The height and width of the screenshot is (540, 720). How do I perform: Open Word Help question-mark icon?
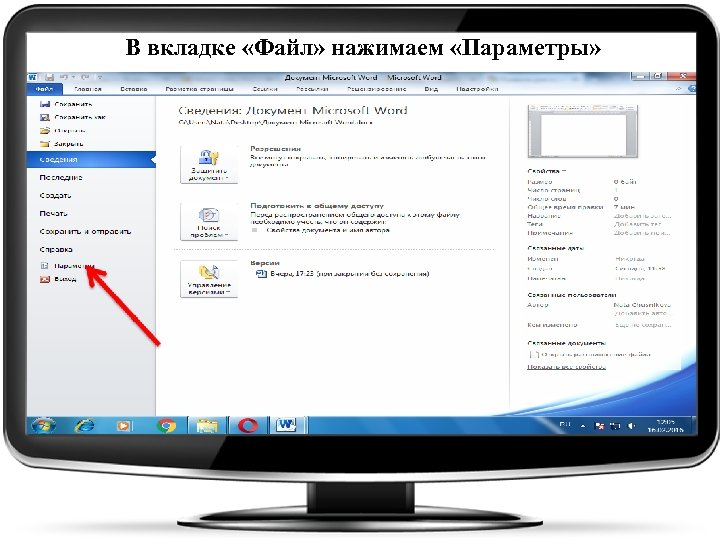click(x=692, y=89)
